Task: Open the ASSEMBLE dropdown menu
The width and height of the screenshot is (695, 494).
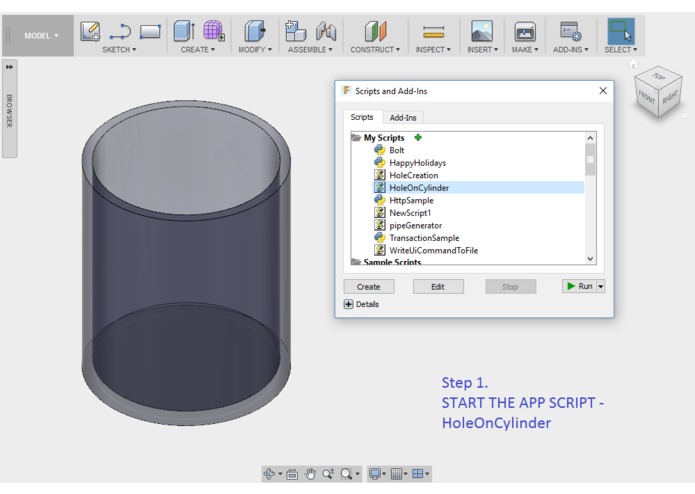Action: click(x=310, y=50)
